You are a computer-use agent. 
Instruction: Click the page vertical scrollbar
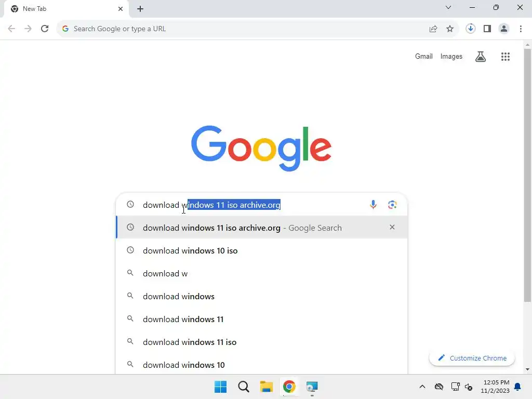click(x=527, y=175)
